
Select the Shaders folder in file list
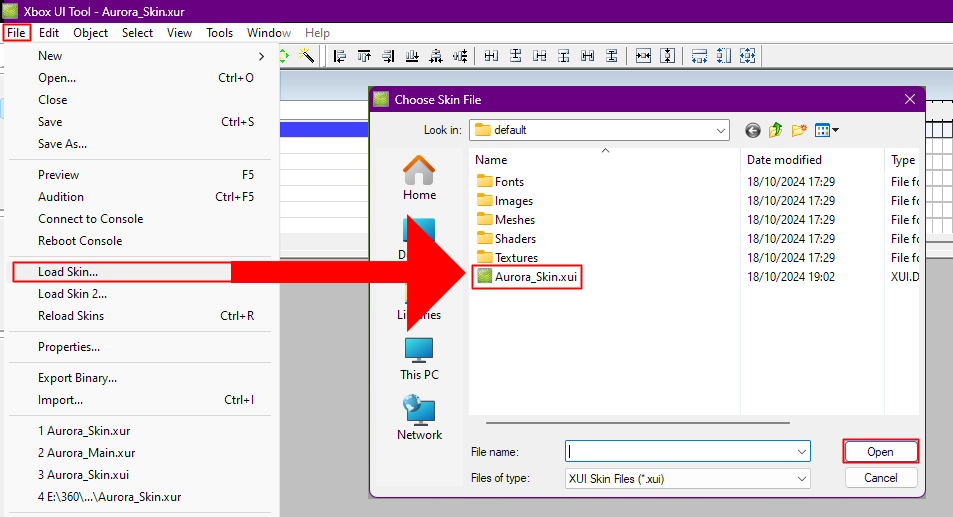click(x=506, y=239)
